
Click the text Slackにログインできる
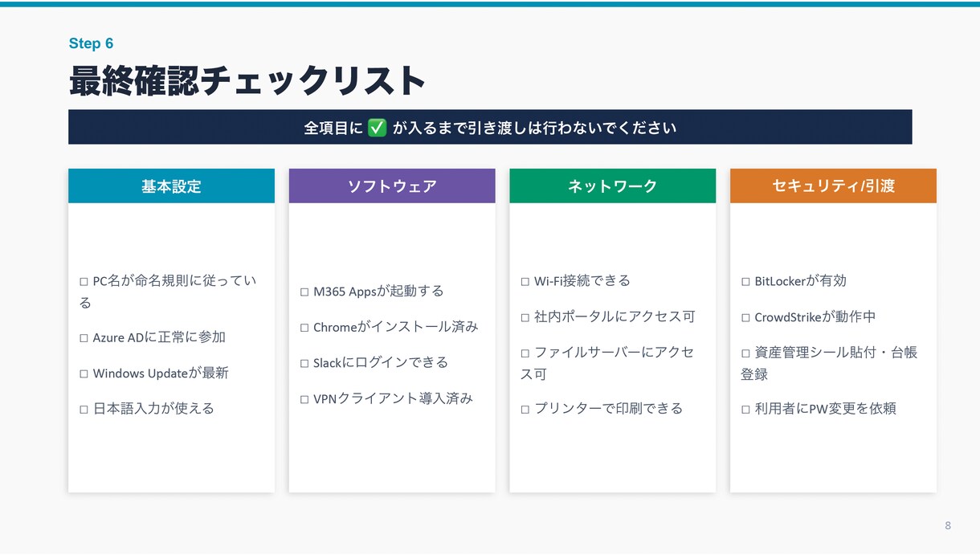[381, 363]
